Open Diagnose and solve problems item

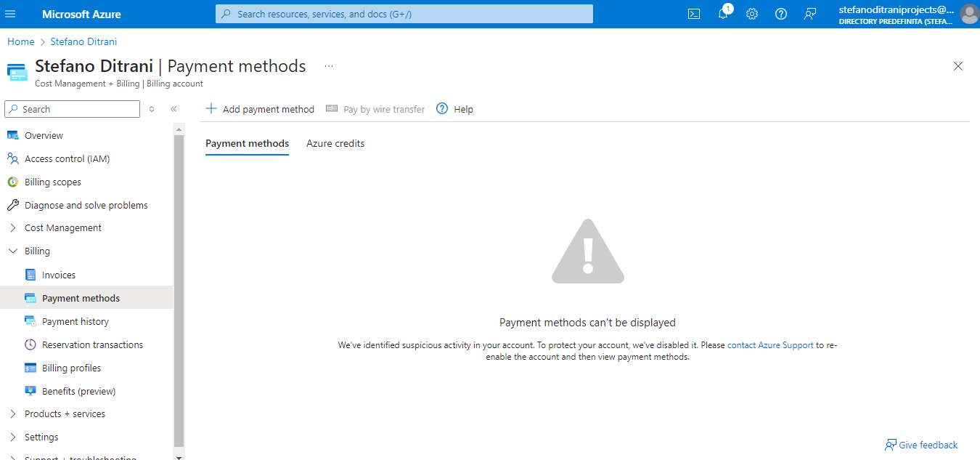click(x=86, y=205)
